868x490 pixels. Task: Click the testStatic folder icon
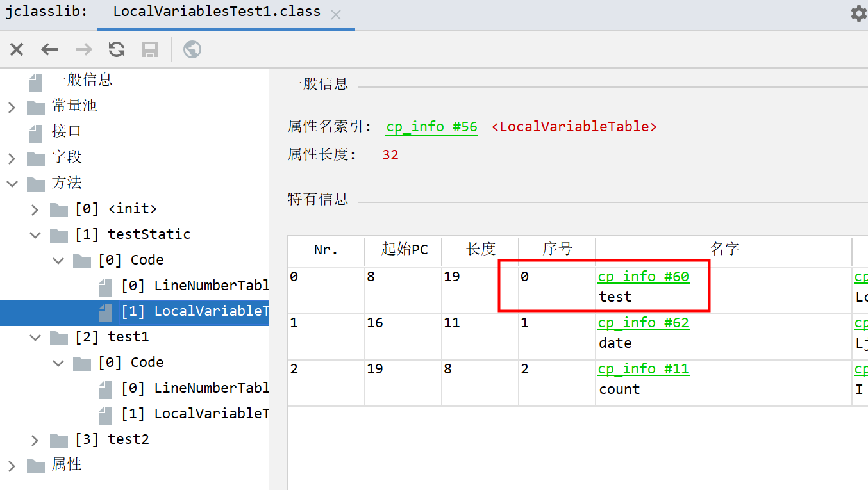pyautogui.click(x=59, y=235)
